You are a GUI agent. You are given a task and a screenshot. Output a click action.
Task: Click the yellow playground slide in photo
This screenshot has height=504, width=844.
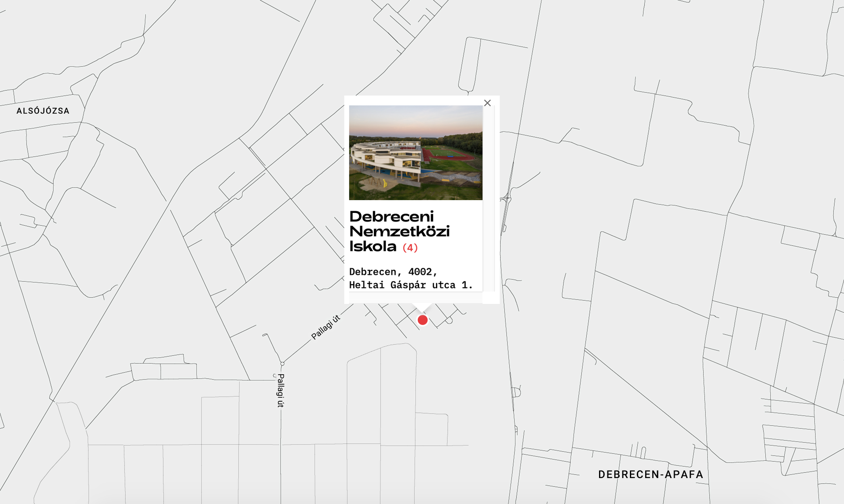[385, 183]
